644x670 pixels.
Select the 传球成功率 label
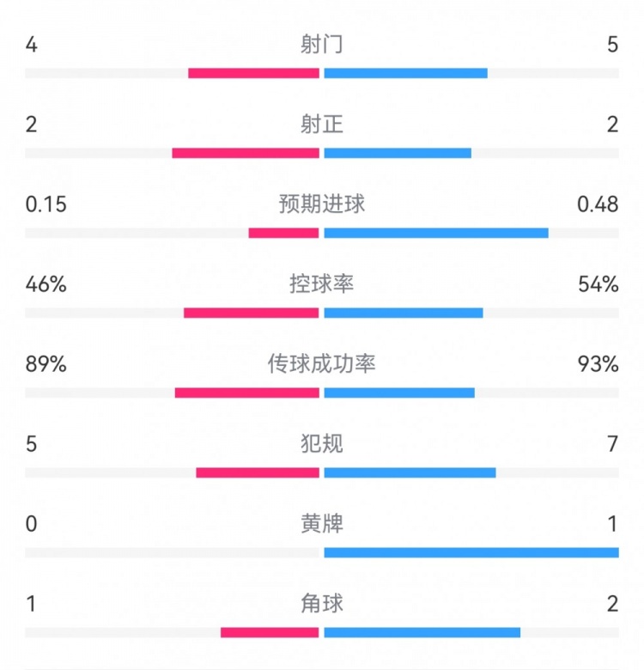[322, 364]
